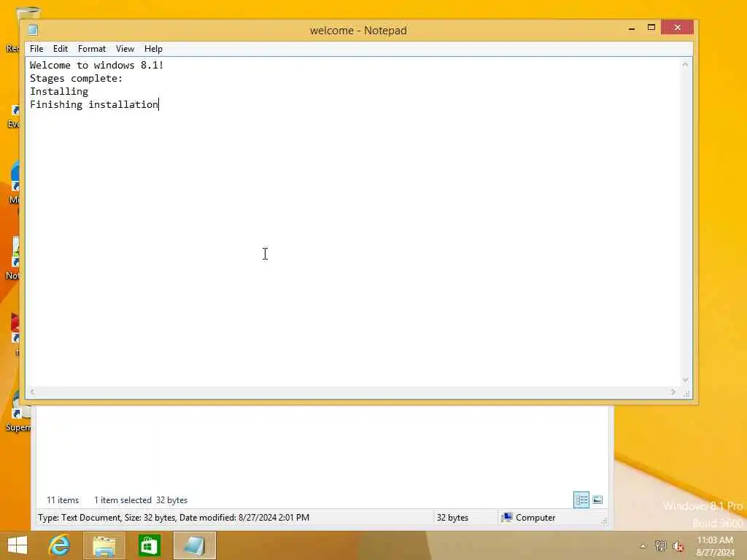Switch Explorer to Details view icon
747x560 pixels.
pos(581,499)
